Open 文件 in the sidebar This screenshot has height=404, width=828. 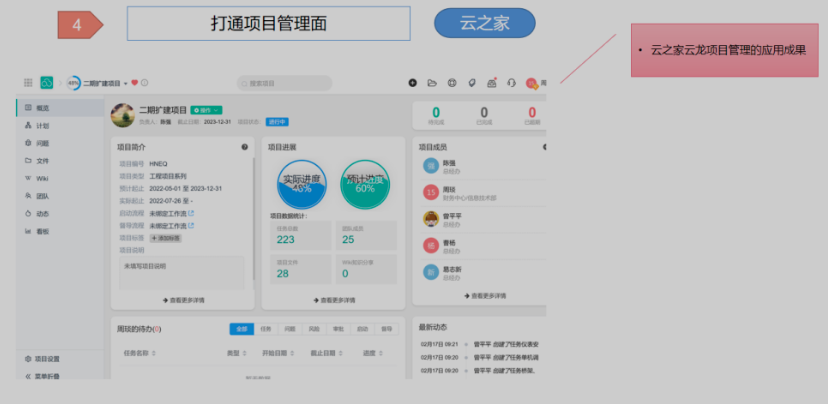tap(60, 161)
